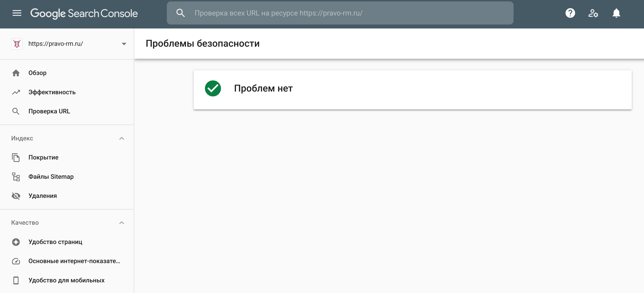Screen dimensions: 644x293
Task: Open Эффективность report
Action: point(52,92)
